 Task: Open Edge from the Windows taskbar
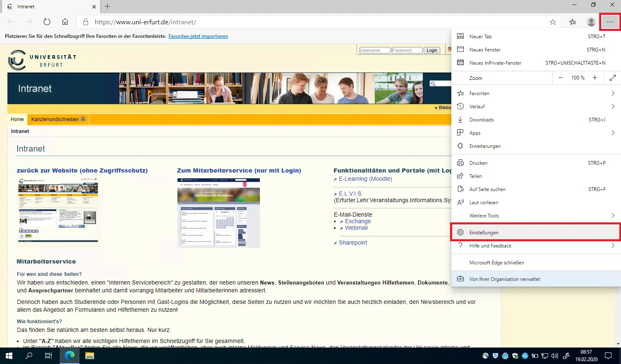[70, 356]
